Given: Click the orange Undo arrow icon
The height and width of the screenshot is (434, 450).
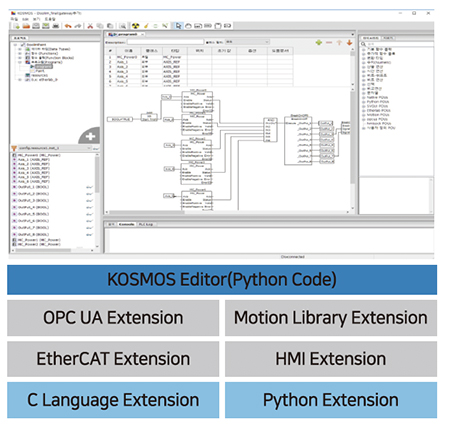Looking at the screenshot, I should (x=68, y=26).
